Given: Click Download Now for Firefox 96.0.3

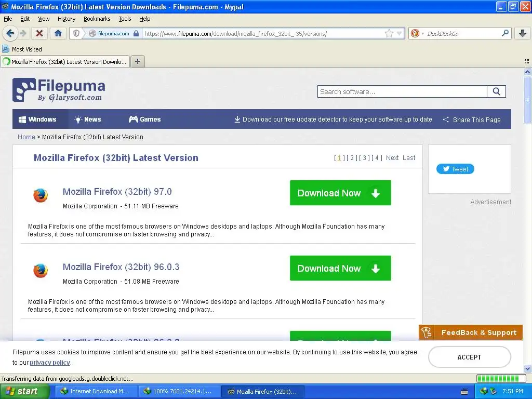Looking at the screenshot, I should 340,268.
